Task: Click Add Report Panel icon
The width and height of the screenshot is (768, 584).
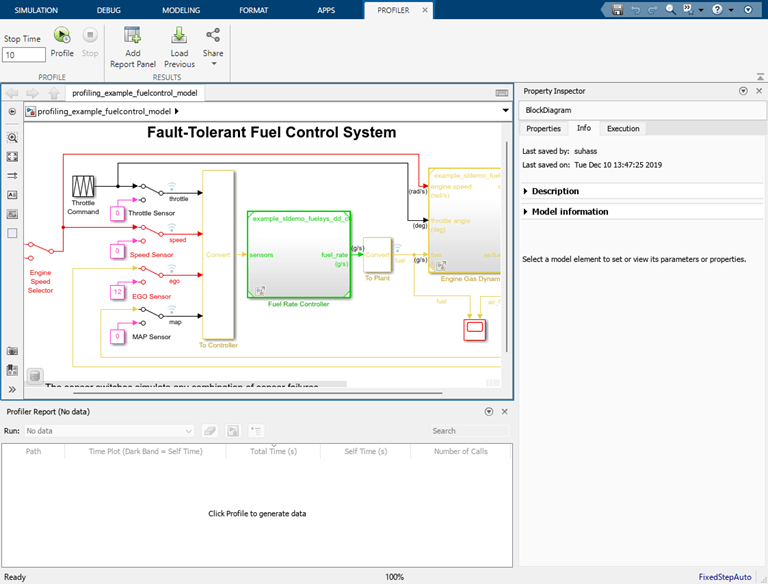Action: click(132, 35)
